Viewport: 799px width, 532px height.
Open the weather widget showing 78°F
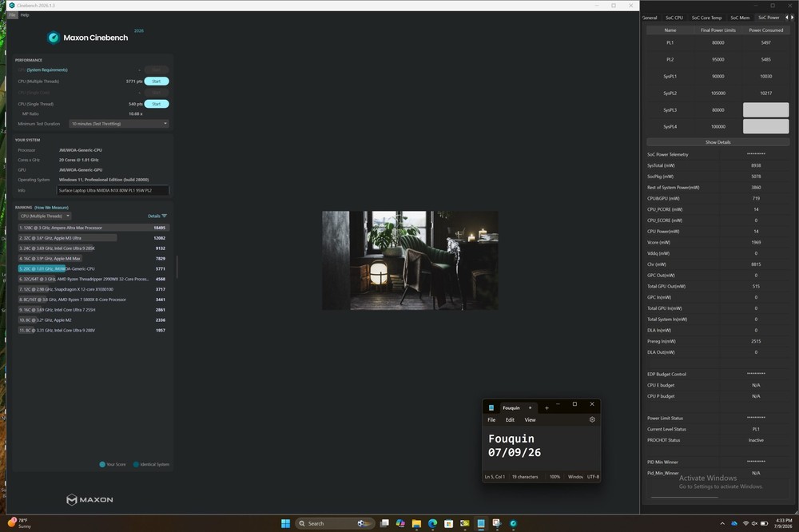(x=19, y=523)
